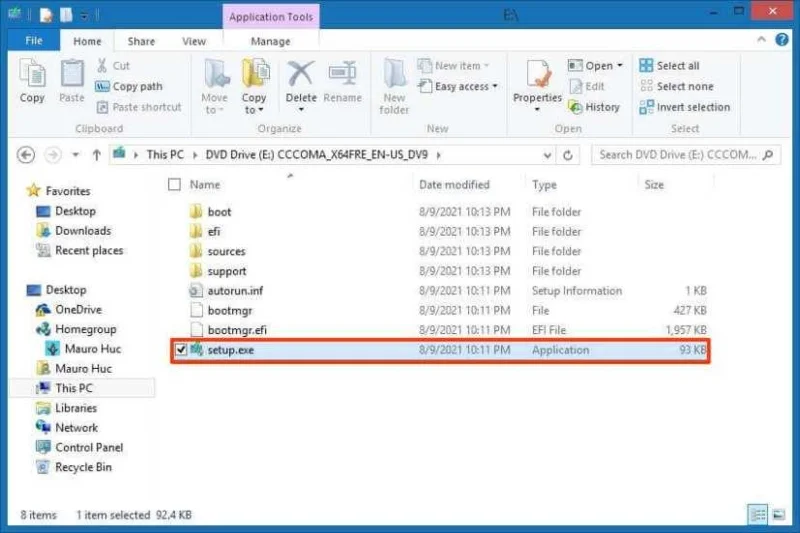Sort by the Name column header

pyautogui.click(x=205, y=185)
